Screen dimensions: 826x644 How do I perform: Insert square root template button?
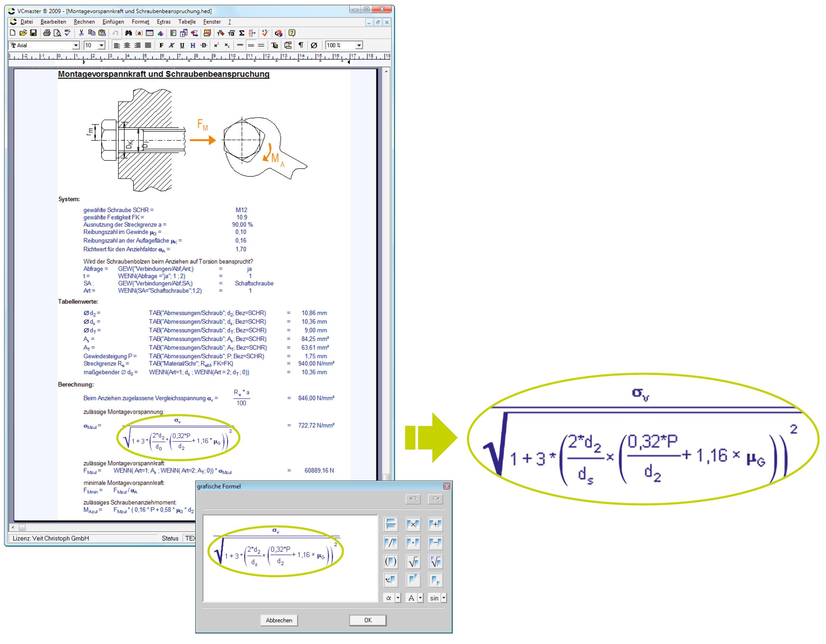[413, 562]
